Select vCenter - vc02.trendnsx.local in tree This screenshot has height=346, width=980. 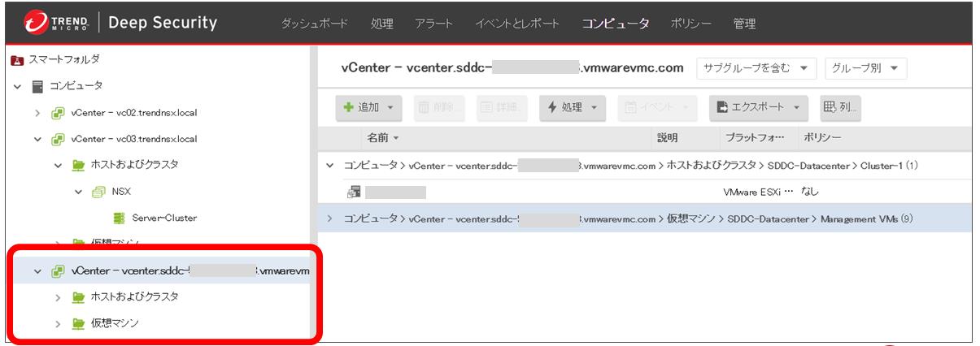[x=134, y=113]
